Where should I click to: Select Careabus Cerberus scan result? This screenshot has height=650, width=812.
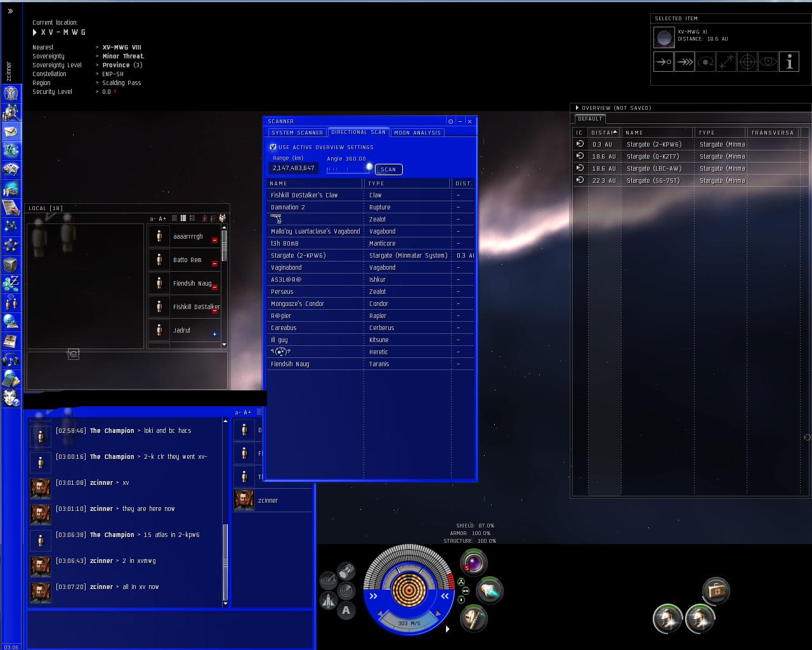[370, 328]
